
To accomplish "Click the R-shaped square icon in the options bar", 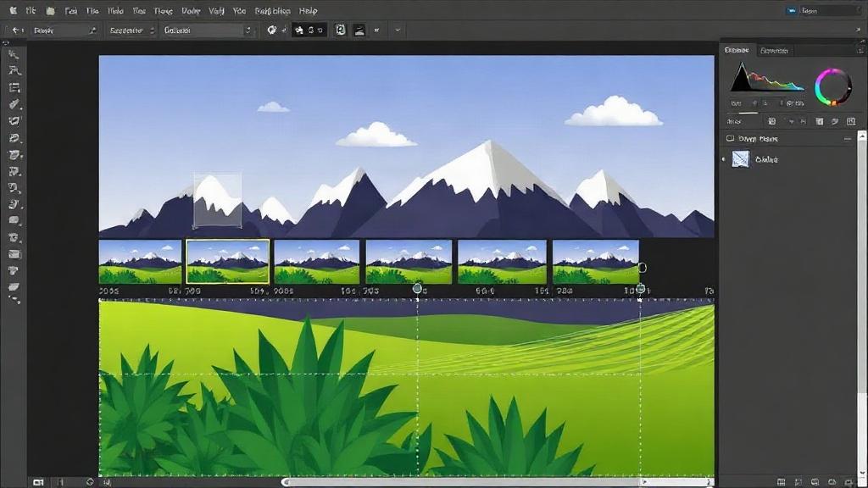I will (341, 30).
